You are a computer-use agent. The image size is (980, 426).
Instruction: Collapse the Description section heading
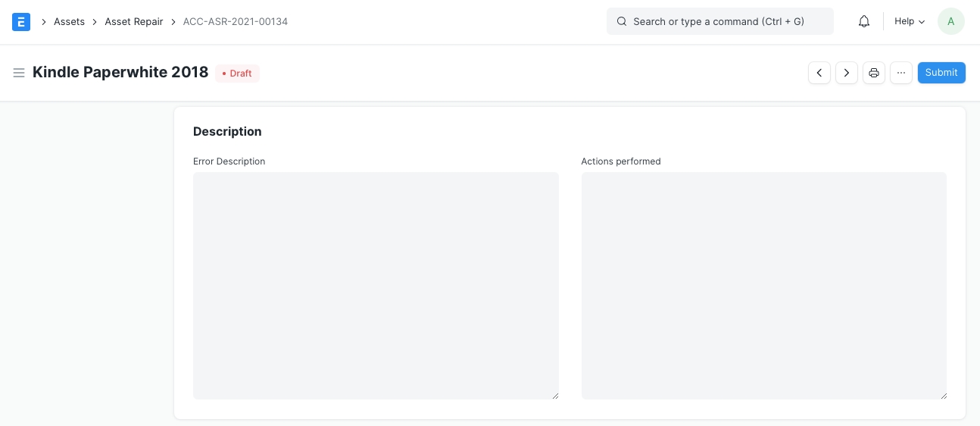pos(227,132)
